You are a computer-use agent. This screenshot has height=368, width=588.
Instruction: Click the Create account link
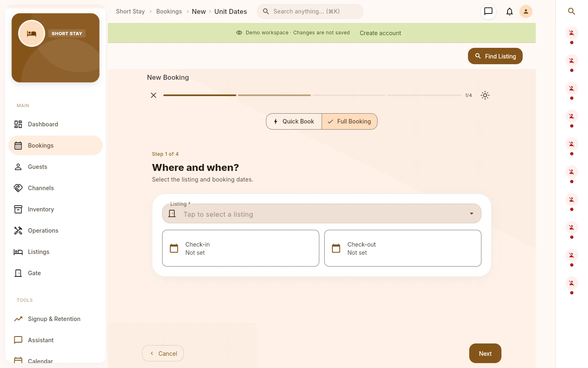(381, 33)
